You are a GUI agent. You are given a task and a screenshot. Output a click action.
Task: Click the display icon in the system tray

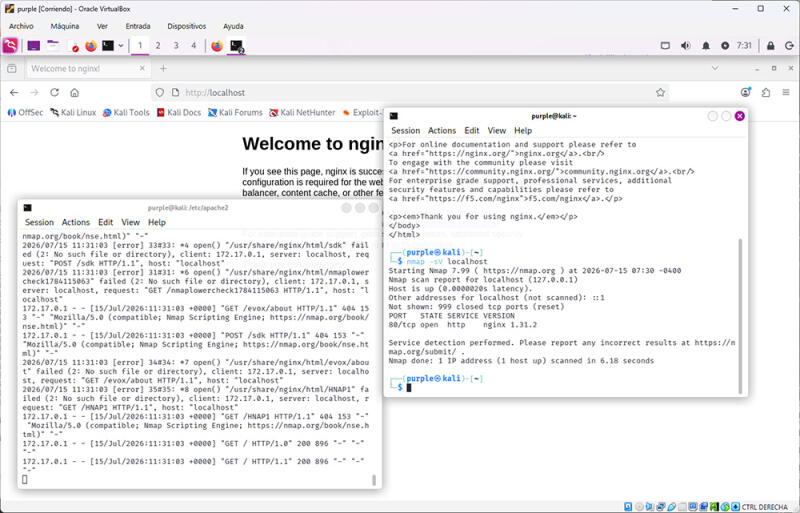pyautogui.click(x=665, y=45)
